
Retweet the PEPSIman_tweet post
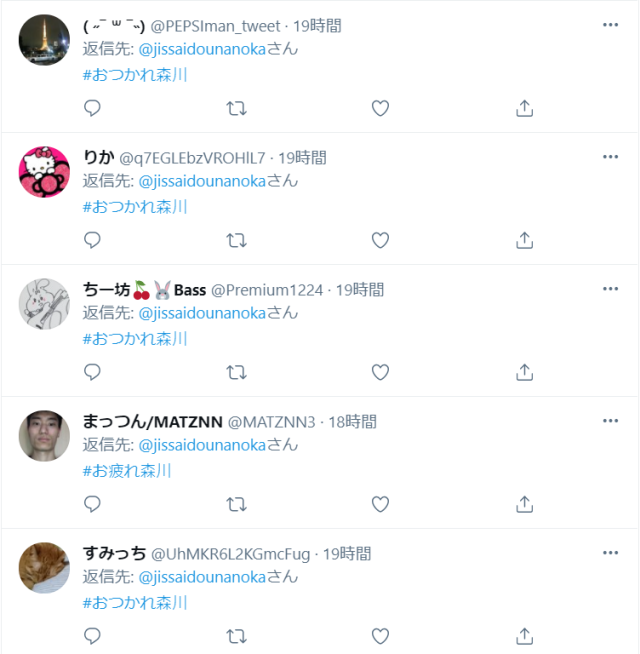point(237,108)
